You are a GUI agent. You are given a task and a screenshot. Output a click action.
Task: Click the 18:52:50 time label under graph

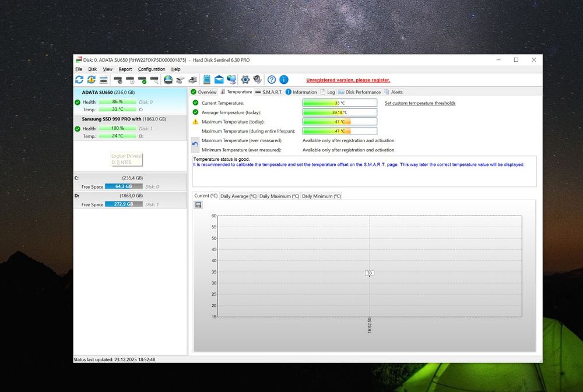pyautogui.click(x=369, y=325)
